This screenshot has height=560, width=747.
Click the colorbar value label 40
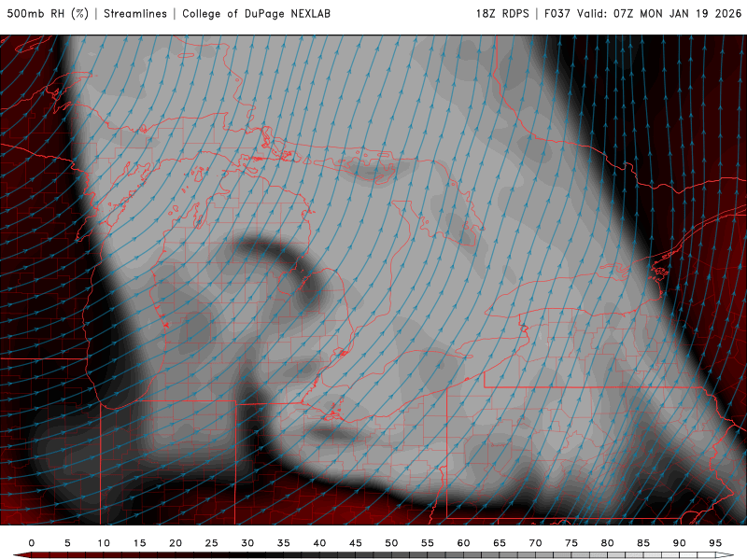pyautogui.click(x=319, y=543)
